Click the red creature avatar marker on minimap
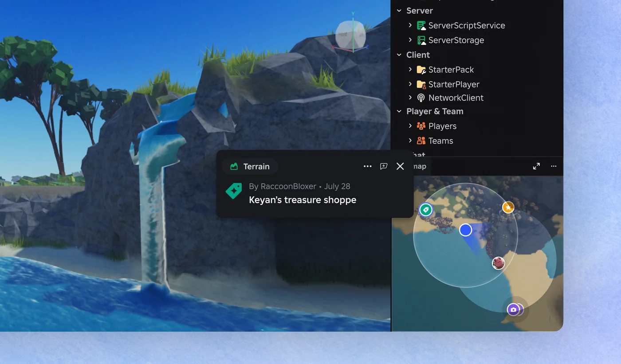 coord(499,263)
